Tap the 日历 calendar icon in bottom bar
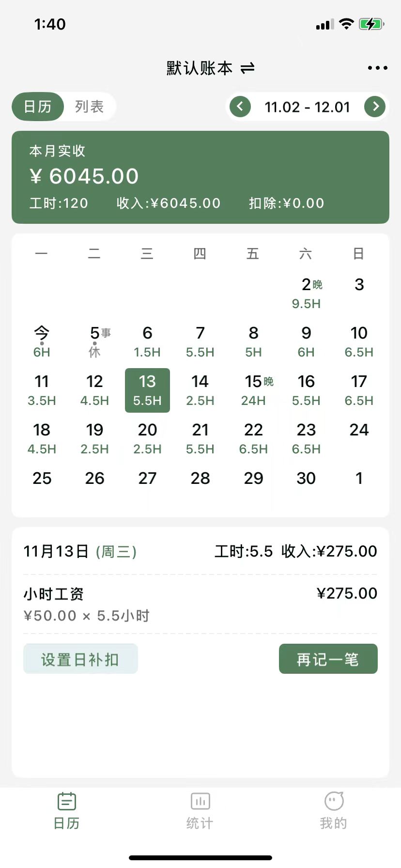401x868 pixels. pyautogui.click(x=67, y=802)
